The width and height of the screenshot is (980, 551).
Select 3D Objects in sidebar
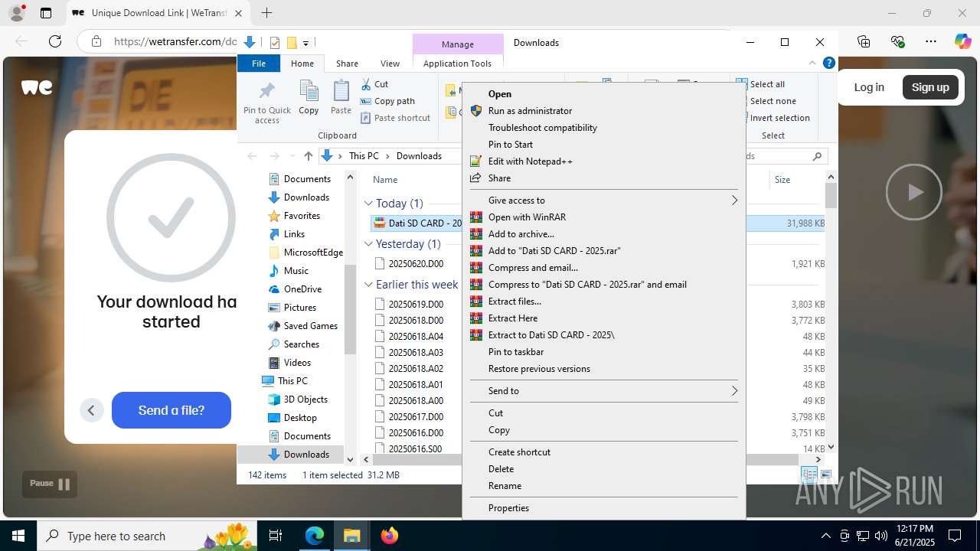305,399
